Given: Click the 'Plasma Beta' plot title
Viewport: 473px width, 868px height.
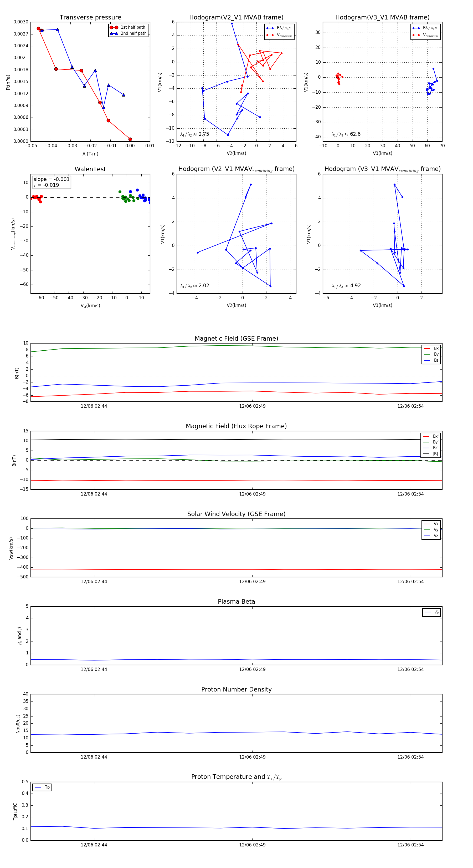Looking at the screenshot, I should (236, 602).
